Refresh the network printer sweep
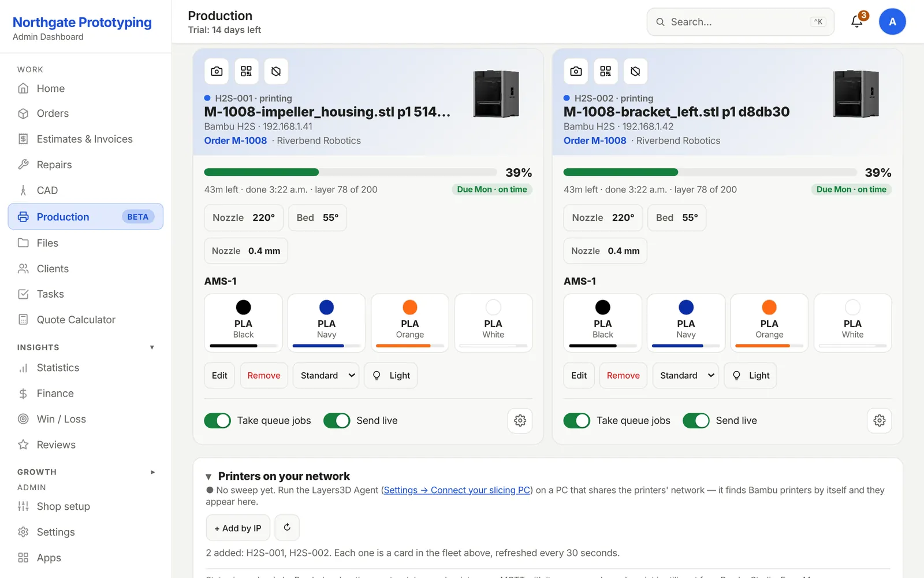The image size is (924, 578). tap(287, 527)
